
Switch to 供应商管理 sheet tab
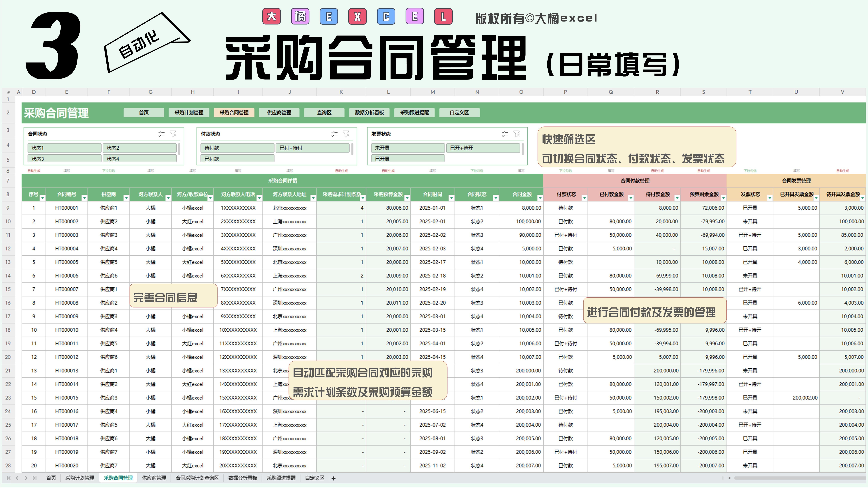[x=154, y=478]
